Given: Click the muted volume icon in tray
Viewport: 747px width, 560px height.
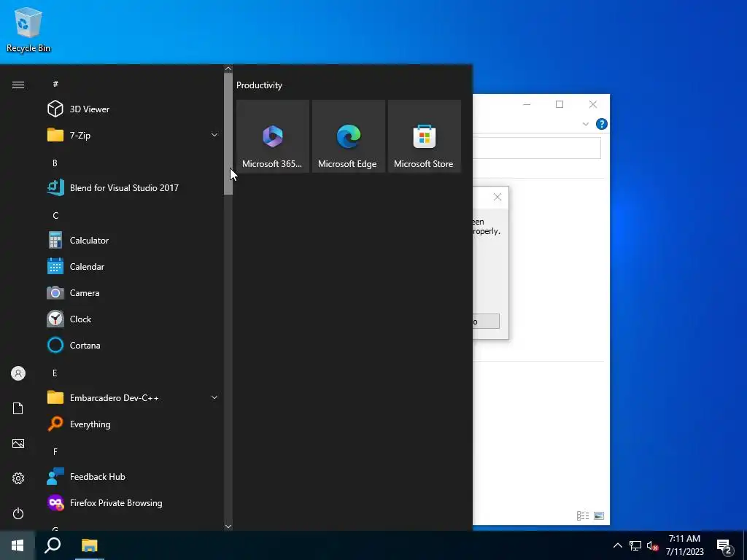Looking at the screenshot, I should 652,545.
